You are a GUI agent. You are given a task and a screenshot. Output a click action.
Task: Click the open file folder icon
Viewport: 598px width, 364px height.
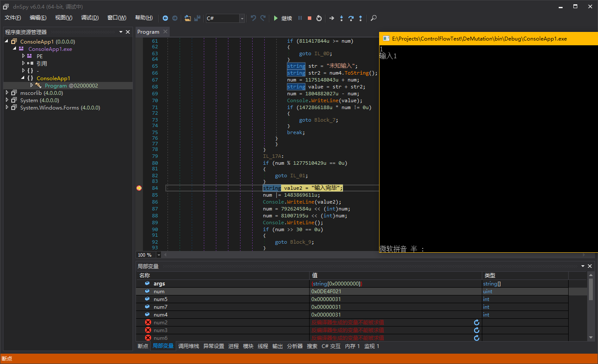[187, 18]
